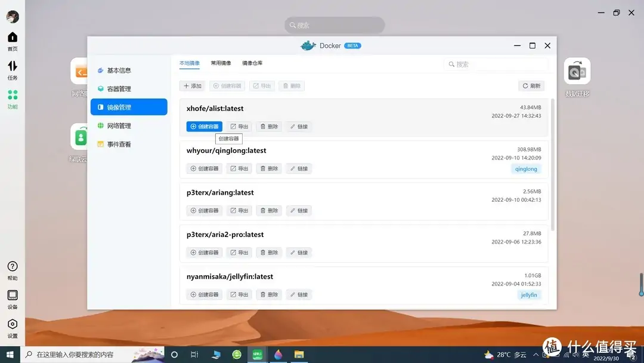Image resolution: width=644 pixels, height=363 pixels.
Task: Select the jellyfin tag on nyanmisaka/jellyfin
Action: click(x=528, y=294)
